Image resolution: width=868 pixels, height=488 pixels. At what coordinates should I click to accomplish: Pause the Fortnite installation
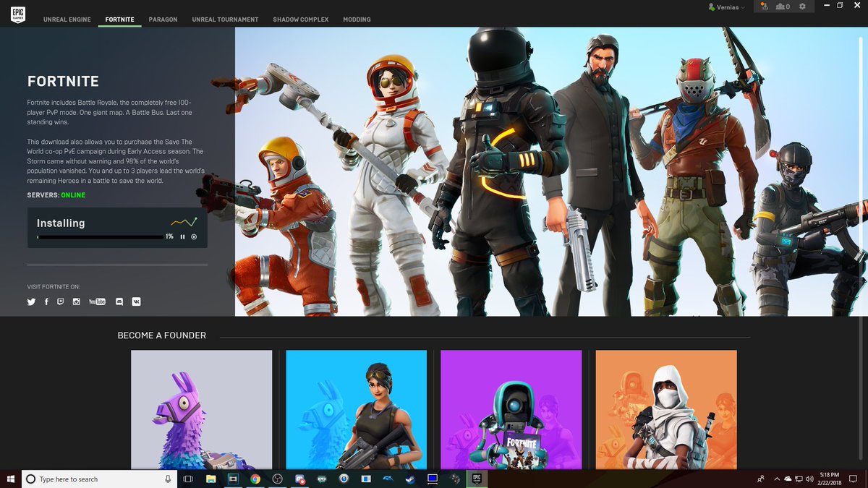click(x=183, y=236)
